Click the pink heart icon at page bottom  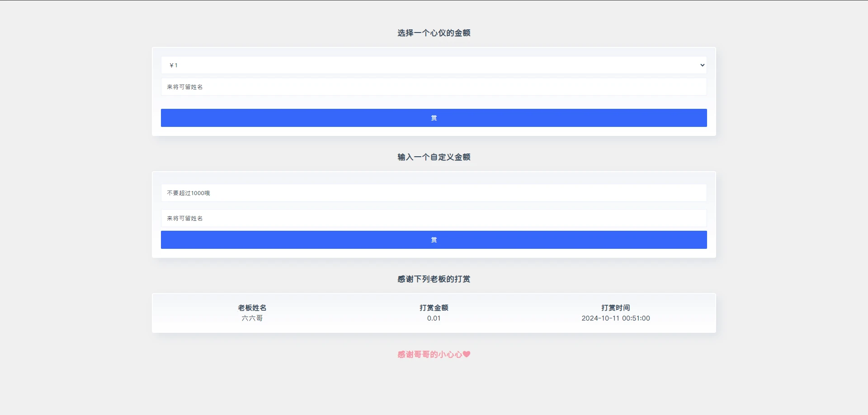tap(467, 354)
